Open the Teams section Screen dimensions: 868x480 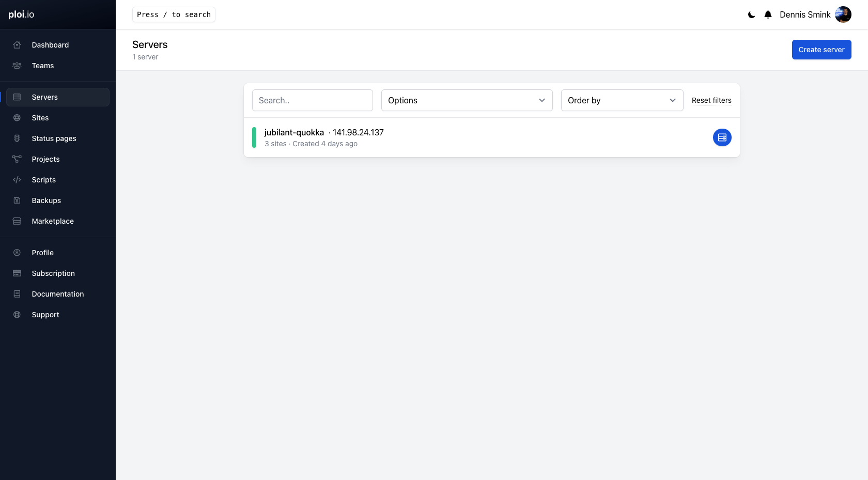tap(42, 66)
